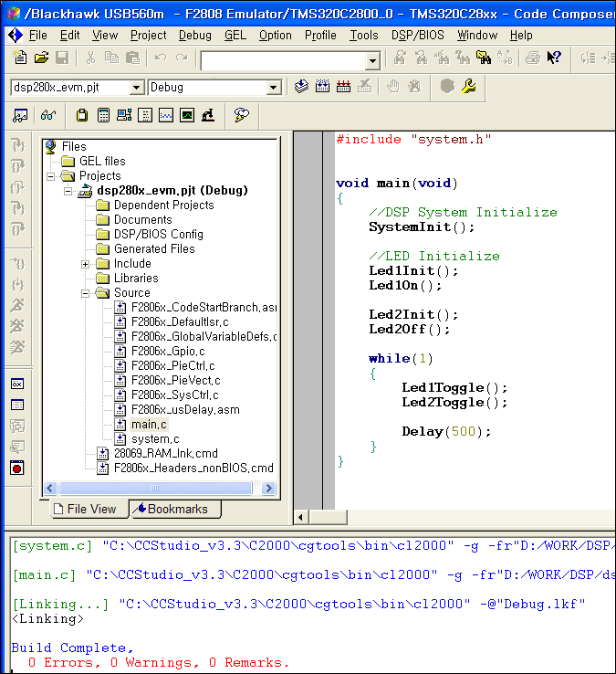616x674 pixels.
Task: Click the Stop Build icon
Action: pyautogui.click(x=365, y=87)
